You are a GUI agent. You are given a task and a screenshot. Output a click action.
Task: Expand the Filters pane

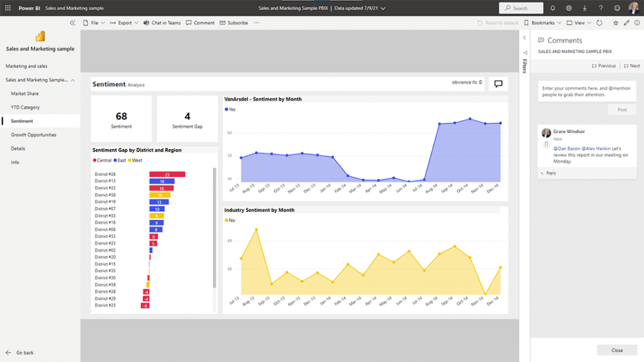pos(525,63)
